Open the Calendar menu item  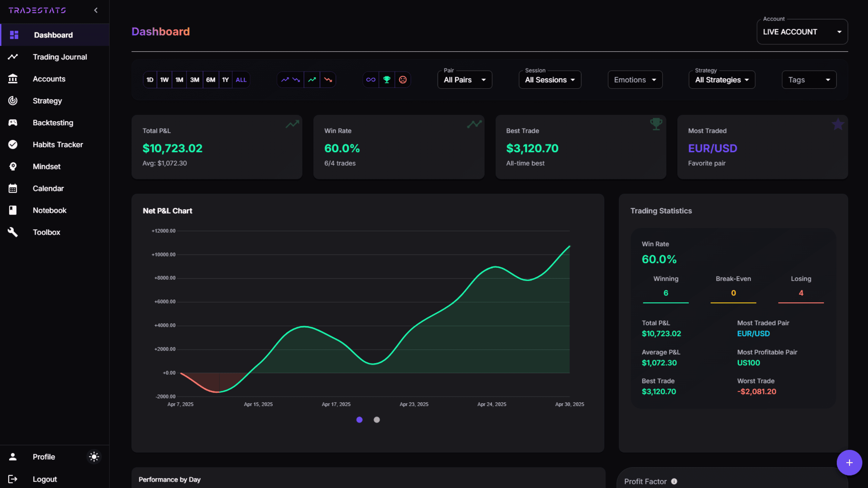[55, 188]
